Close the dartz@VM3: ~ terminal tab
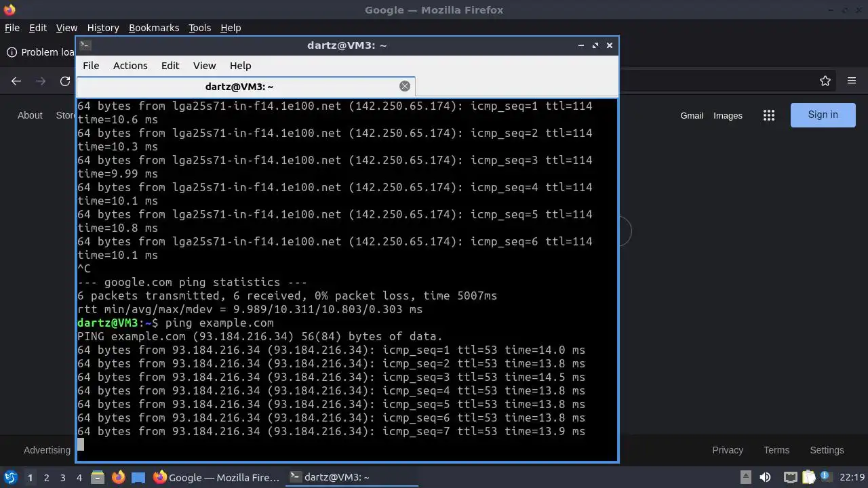Image resolution: width=868 pixels, height=488 pixels. (405, 86)
